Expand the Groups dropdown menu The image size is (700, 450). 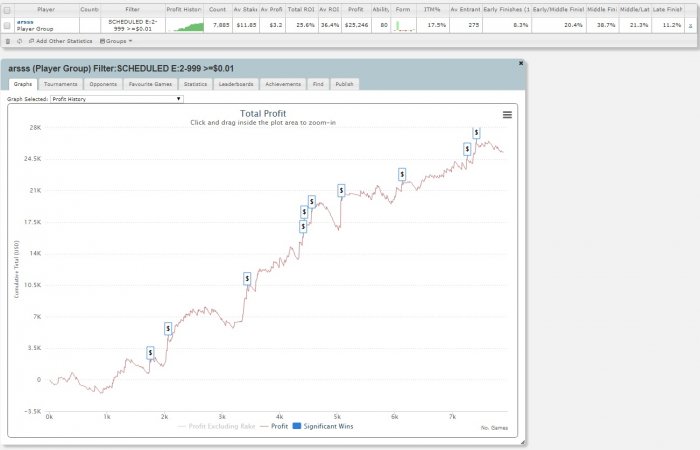[116, 41]
